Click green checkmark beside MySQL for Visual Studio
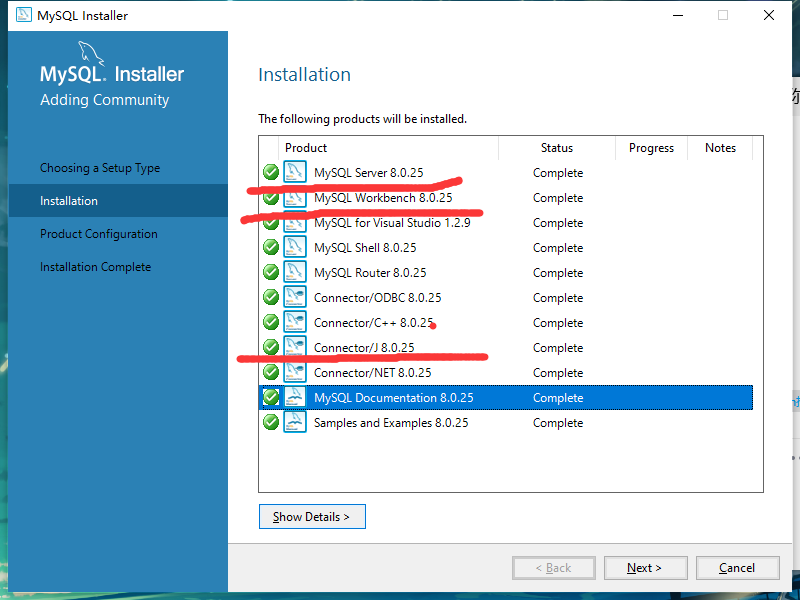800x600 pixels. pos(271,222)
